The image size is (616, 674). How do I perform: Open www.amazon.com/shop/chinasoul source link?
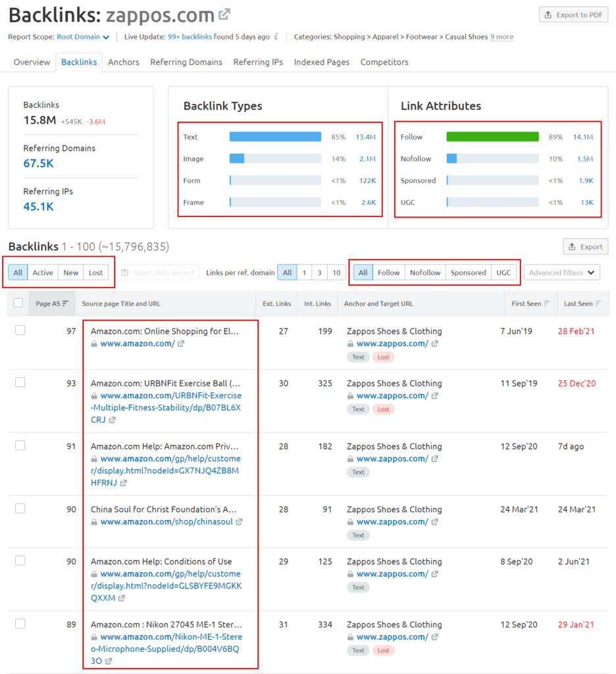tap(167, 521)
